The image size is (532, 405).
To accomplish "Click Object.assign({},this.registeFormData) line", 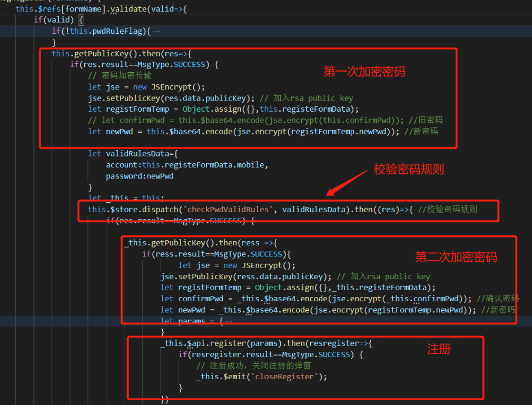I will pyautogui.click(x=223, y=109).
